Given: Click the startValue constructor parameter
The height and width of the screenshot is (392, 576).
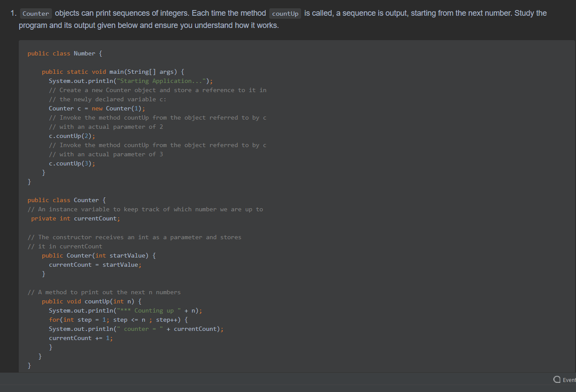Looking at the screenshot, I should click(127, 255).
